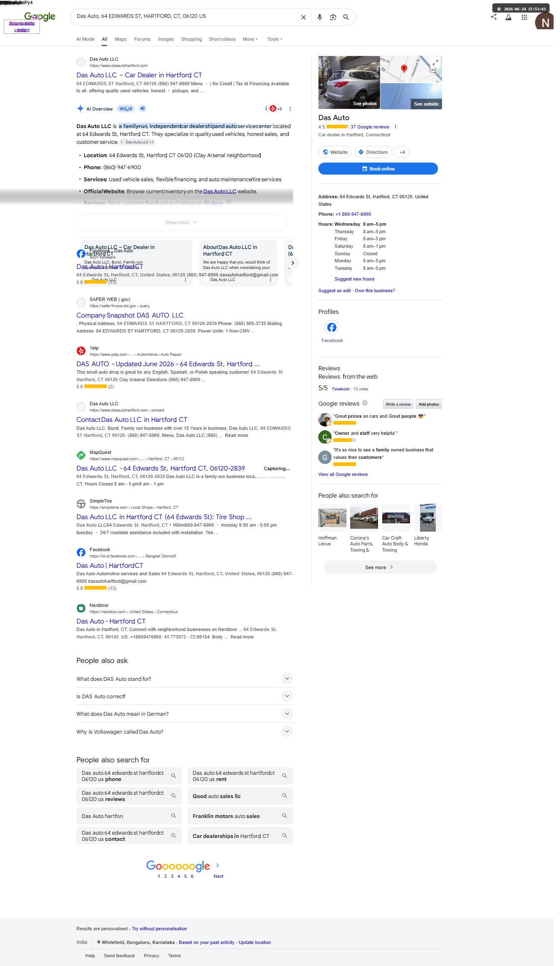This screenshot has height=966, width=560.
Task: Open 37 Google reviews link
Action: pos(370,127)
